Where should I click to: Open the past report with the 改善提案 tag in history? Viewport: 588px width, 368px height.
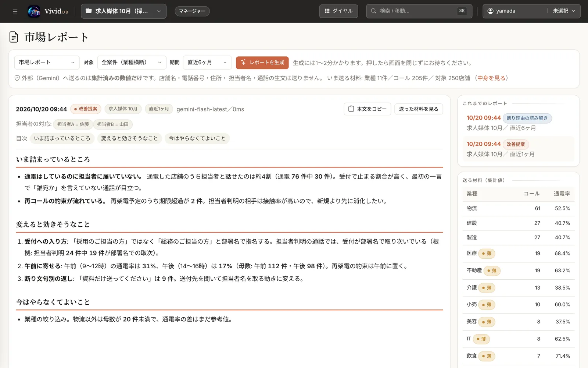pyautogui.click(x=518, y=149)
